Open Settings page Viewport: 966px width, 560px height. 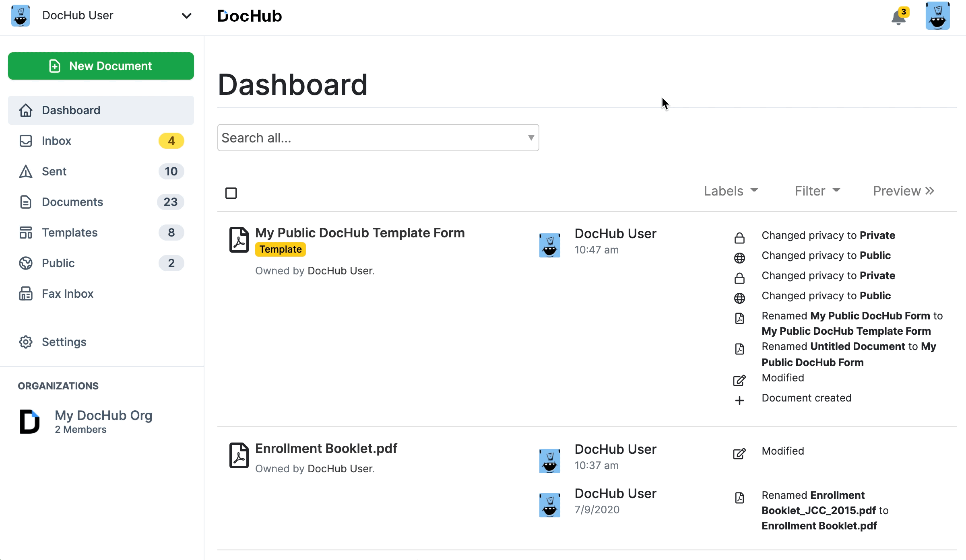64,341
